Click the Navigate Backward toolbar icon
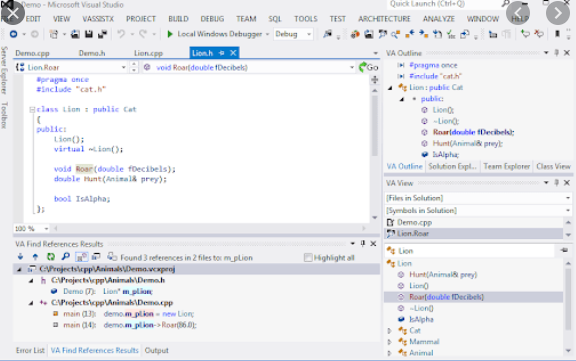Image resolution: width=576 pixels, height=361 pixels. pos(14,34)
